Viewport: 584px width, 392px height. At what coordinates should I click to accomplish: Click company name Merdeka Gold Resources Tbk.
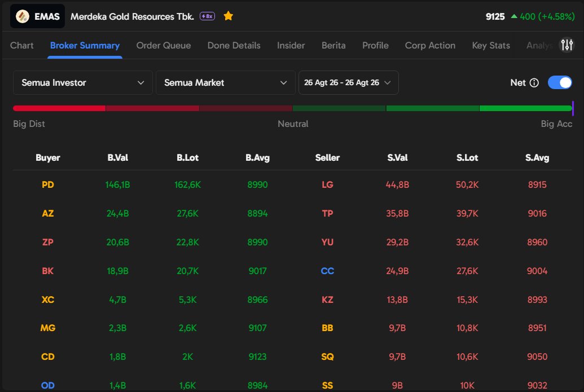click(x=132, y=16)
